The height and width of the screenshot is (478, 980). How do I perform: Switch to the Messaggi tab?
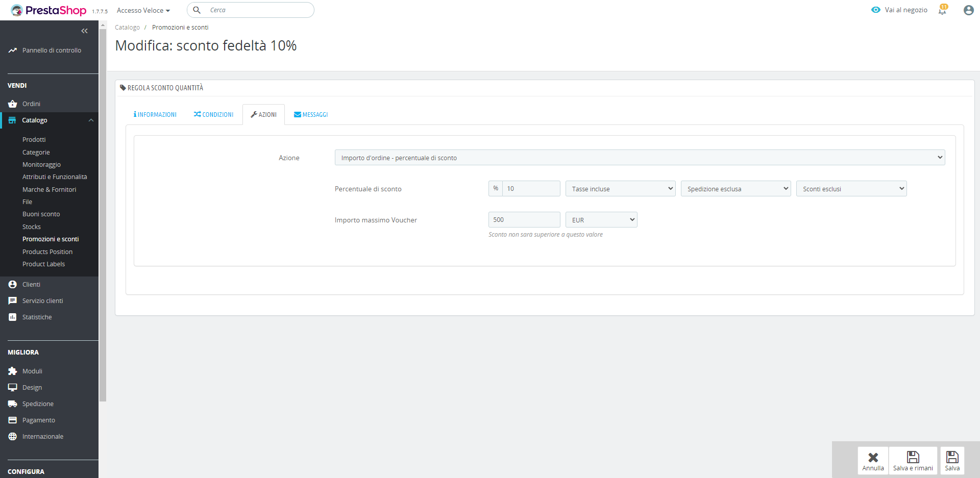pyautogui.click(x=311, y=115)
